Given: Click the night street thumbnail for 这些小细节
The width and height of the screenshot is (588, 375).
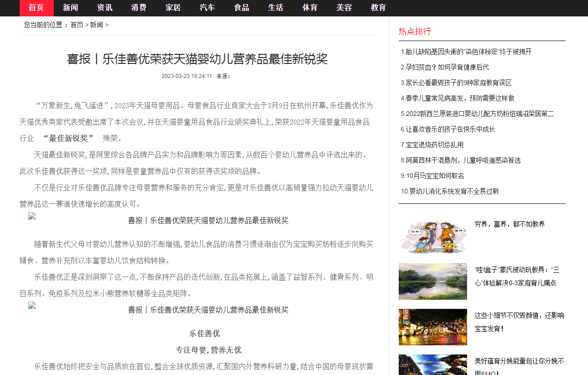Looking at the screenshot, I should [433, 327].
